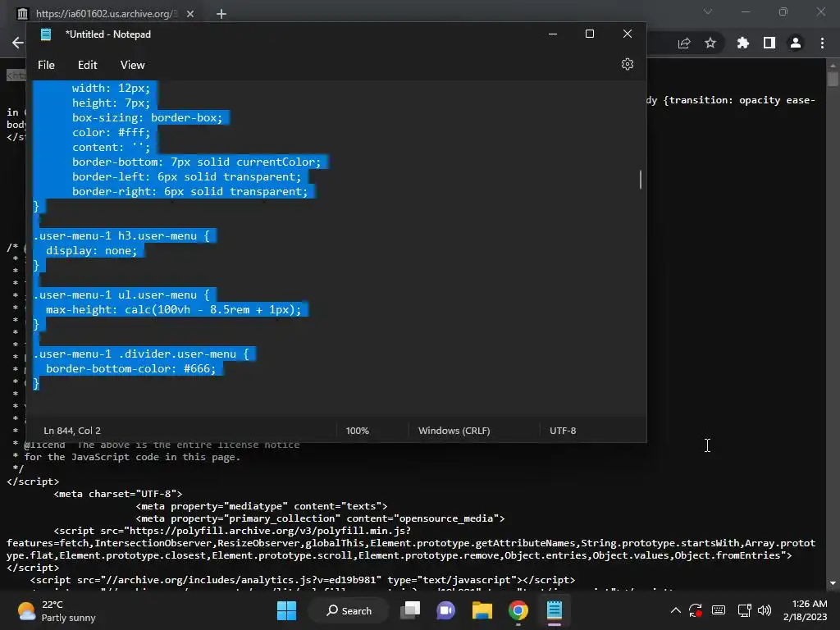Image resolution: width=840 pixels, height=630 pixels.
Task: Click 'for the JavaScript code in this page.' text
Action: pyautogui.click(x=132, y=457)
